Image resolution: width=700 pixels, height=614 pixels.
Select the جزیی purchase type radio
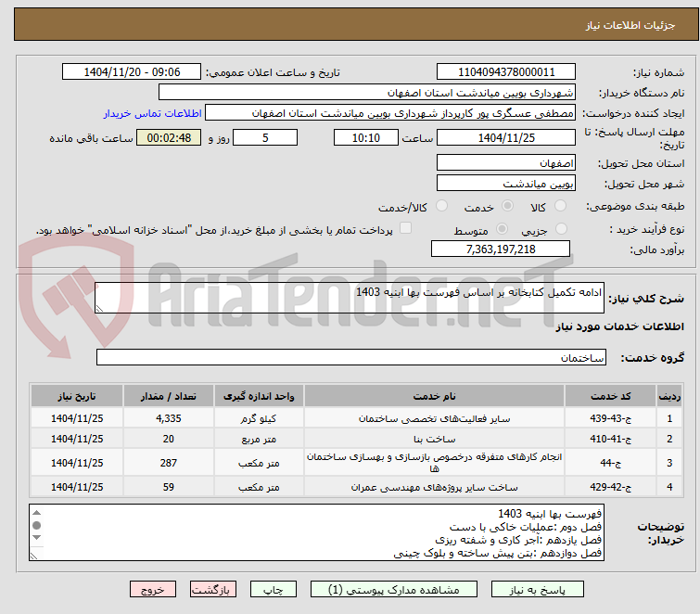(561, 229)
